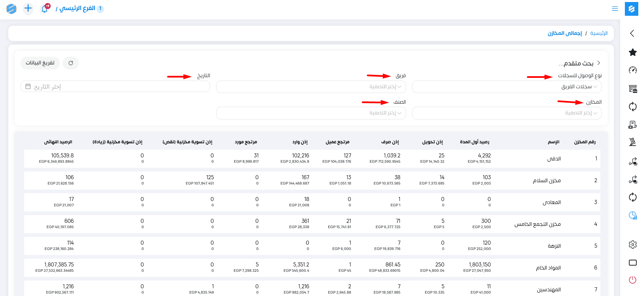Open the notifications bell

tap(45, 9)
